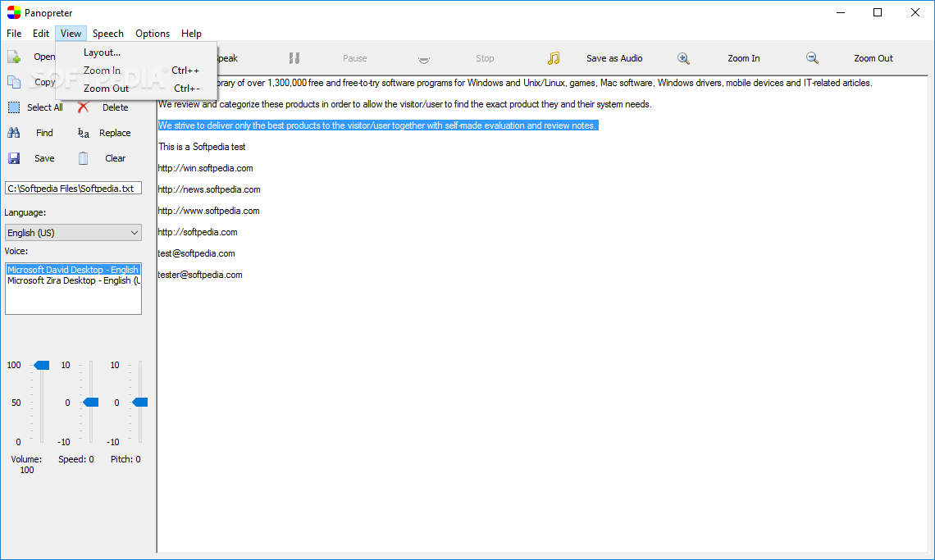
Task: Click the Panopreter app logo icon
Action: coord(13,12)
